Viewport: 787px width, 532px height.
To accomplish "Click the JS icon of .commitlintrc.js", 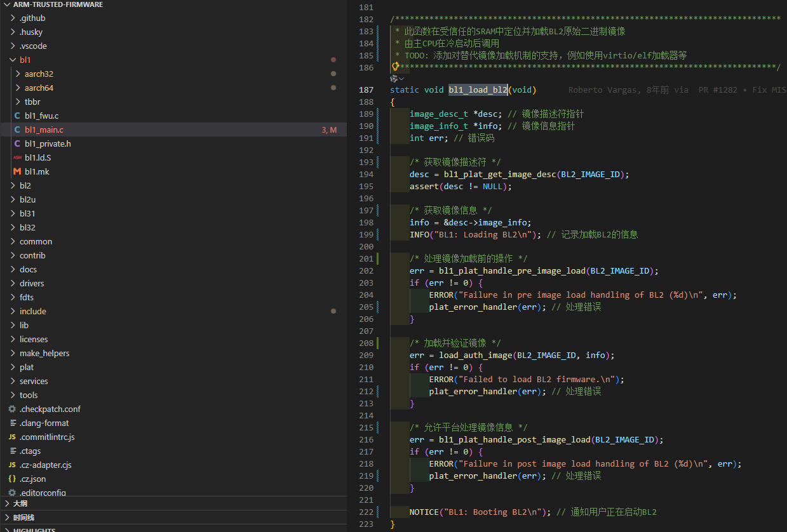I will pos(12,437).
